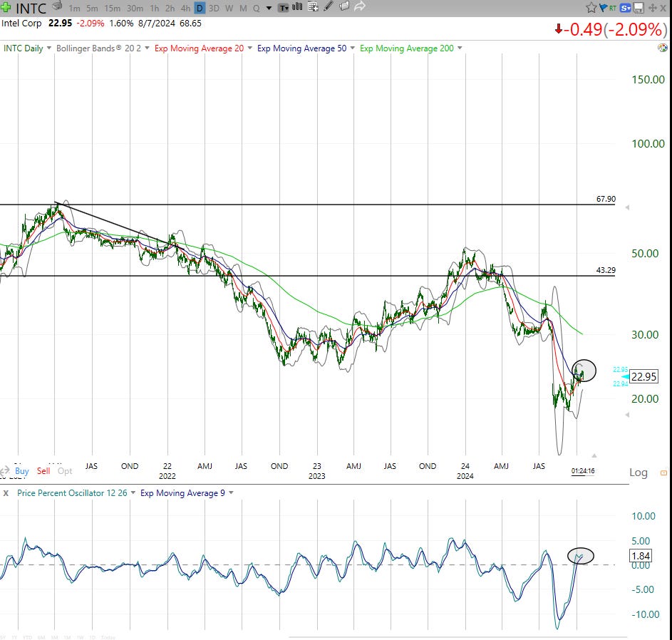Click the 43.29 horizontal line label
This screenshot has height=640, width=672.
606,270
